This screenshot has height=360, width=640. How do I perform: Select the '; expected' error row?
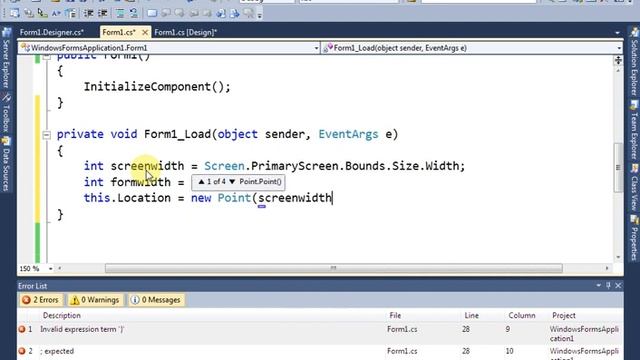(320, 353)
